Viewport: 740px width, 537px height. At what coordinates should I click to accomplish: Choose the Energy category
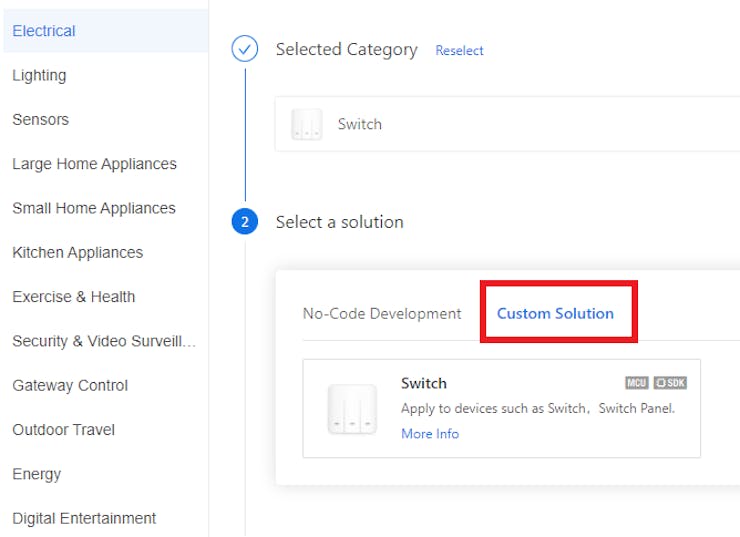pyautogui.click(x=37, y=474)
